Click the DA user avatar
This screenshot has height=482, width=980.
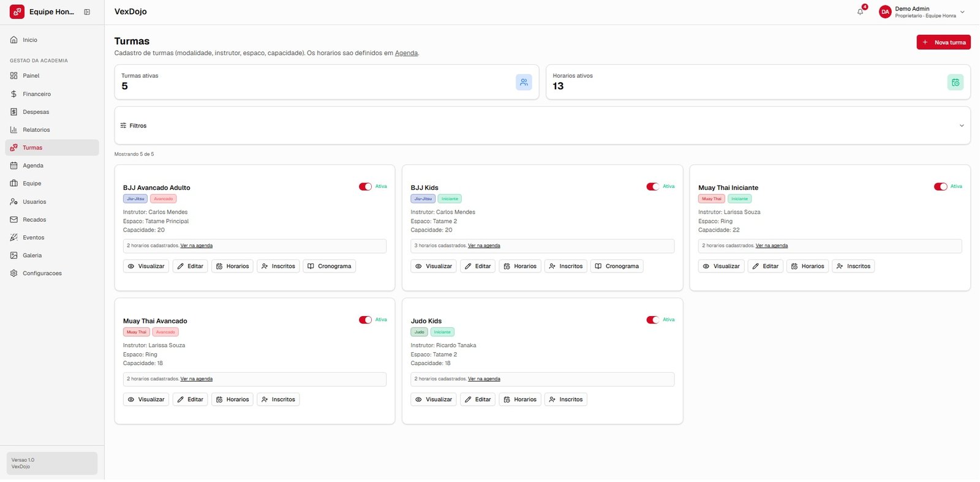click(x=884, y=12)
